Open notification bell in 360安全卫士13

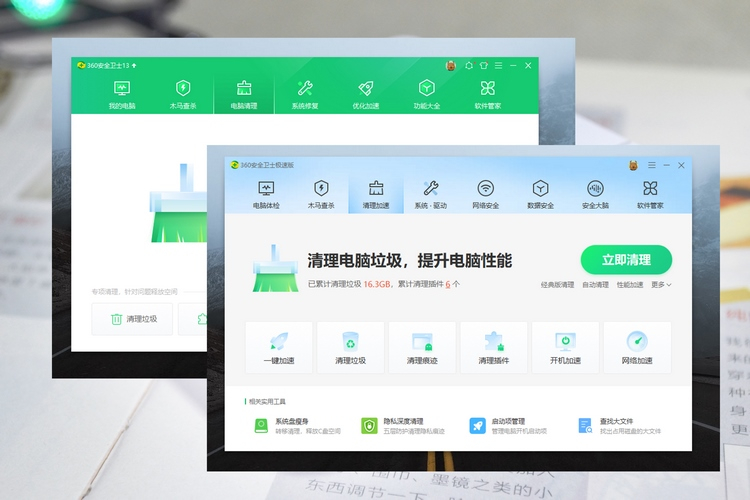coord(469,66)
